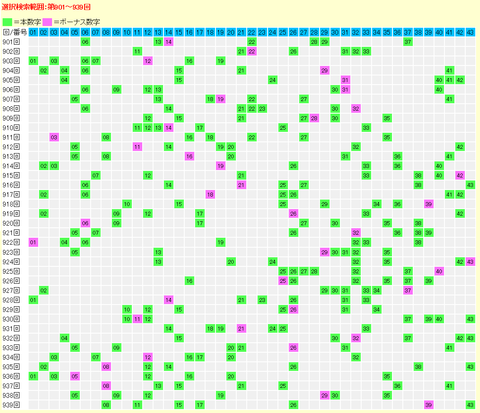Open the 939回 row label
480x413 pixels.
click(11, 405)
